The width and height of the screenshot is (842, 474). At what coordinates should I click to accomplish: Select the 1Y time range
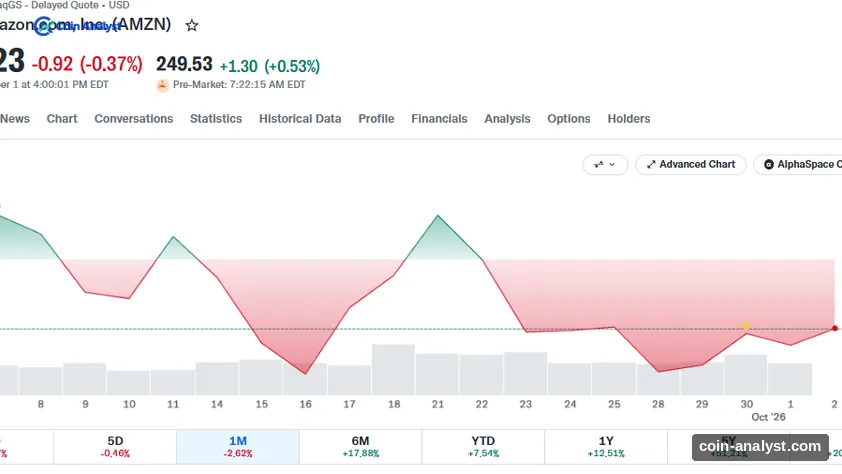coord(606,447)
